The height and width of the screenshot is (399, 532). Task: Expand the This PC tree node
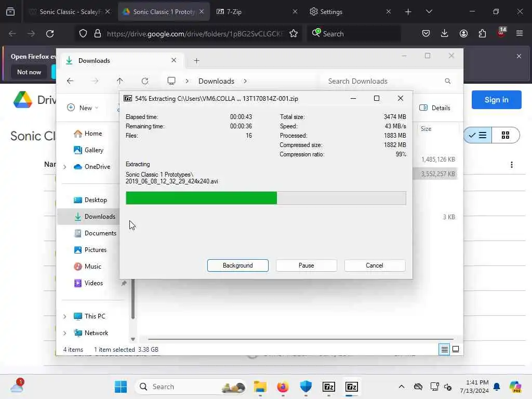coord(64,316)
